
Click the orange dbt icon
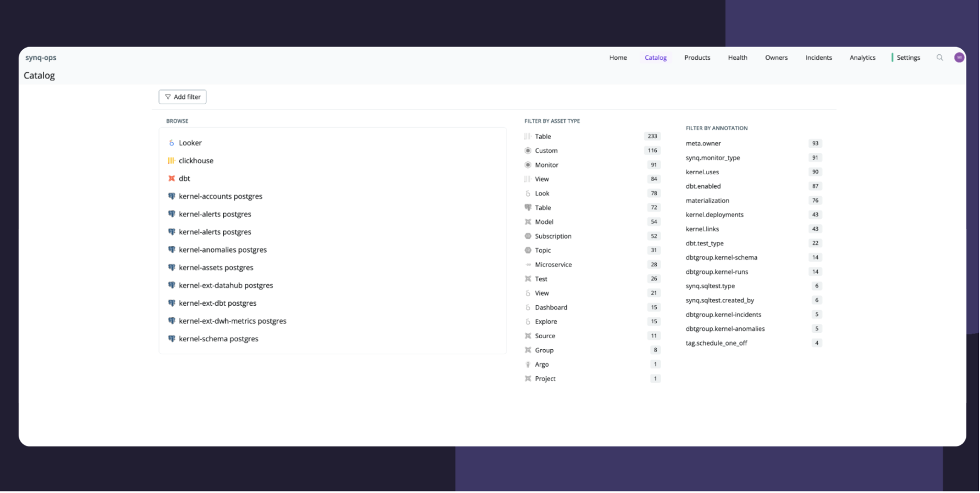(x=172, y=178)
